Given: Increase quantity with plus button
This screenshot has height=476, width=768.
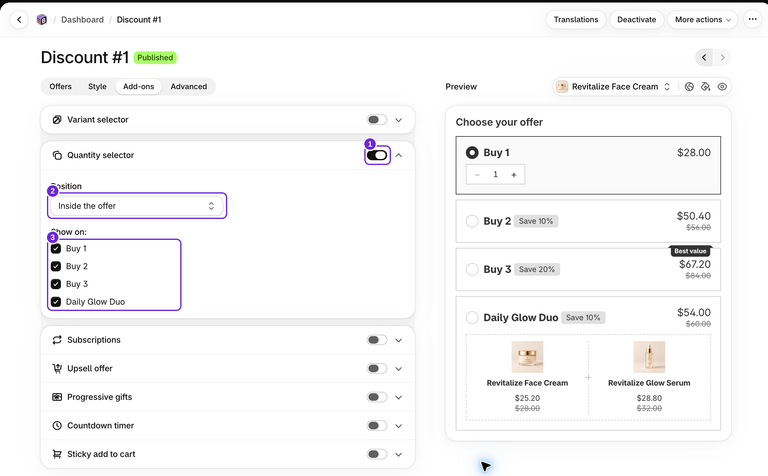Looking at the screenshot, I should point(514,175).
